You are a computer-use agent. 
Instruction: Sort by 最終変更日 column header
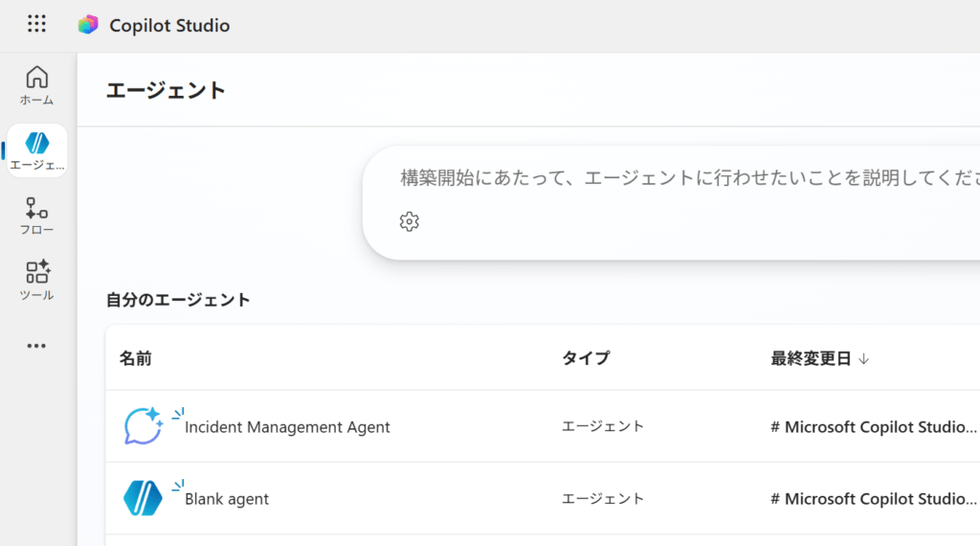(811, 358)
